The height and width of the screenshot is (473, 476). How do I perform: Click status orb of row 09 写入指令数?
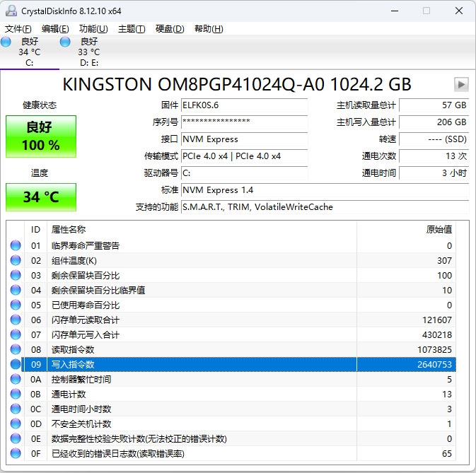(16, 364)
